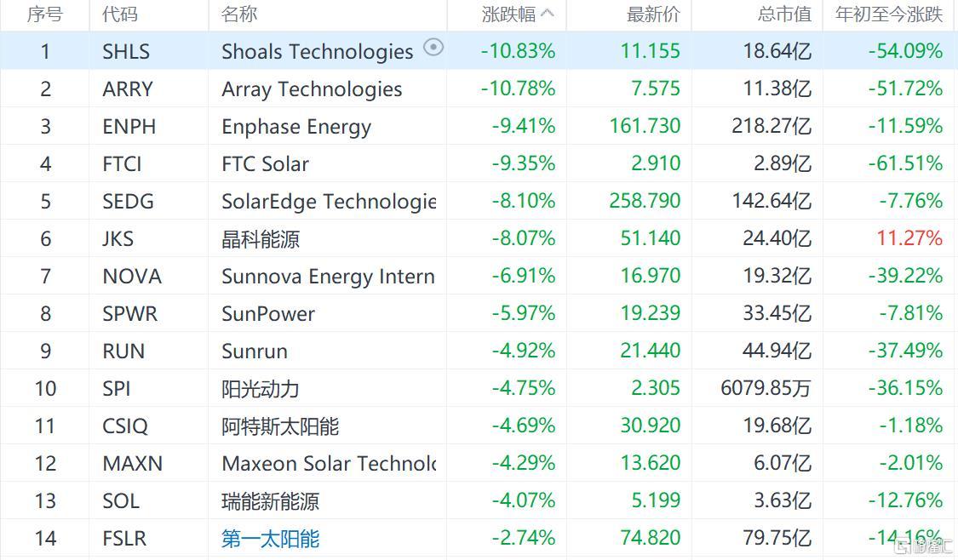Click the SPWR ticker code
The width and height of the screenshot is (958, 560).
coord(129,314)
